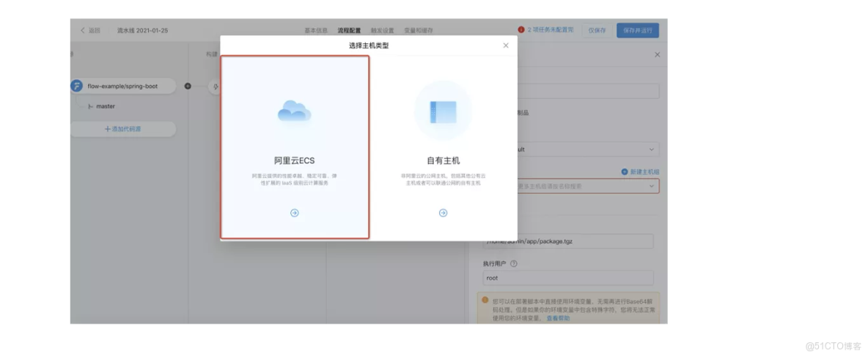Close the right-side task configuration panel

(657, 55)
